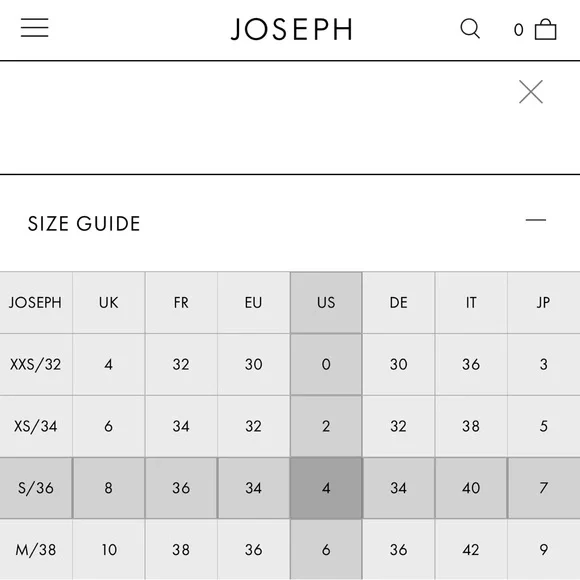Open the hamburger navigation menu
Viewport: 580px width, 580px height.
(34, 28)
